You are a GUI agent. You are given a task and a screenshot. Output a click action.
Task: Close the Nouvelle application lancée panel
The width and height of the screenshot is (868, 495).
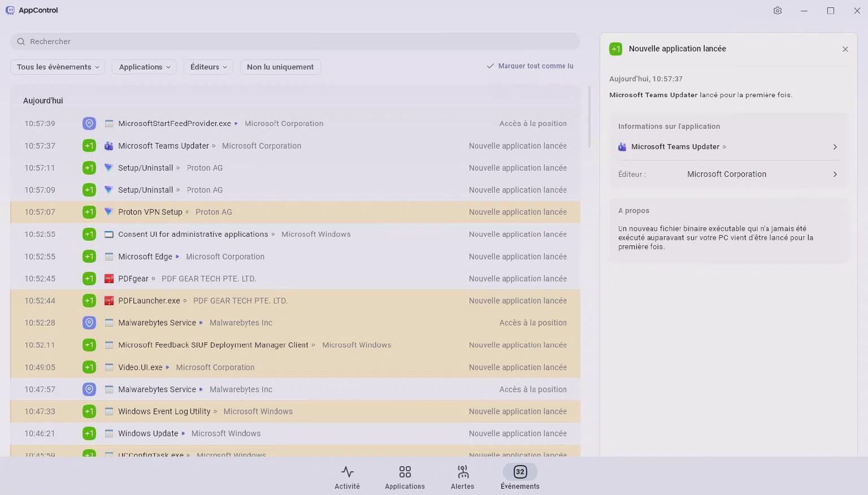pos(845,49)
